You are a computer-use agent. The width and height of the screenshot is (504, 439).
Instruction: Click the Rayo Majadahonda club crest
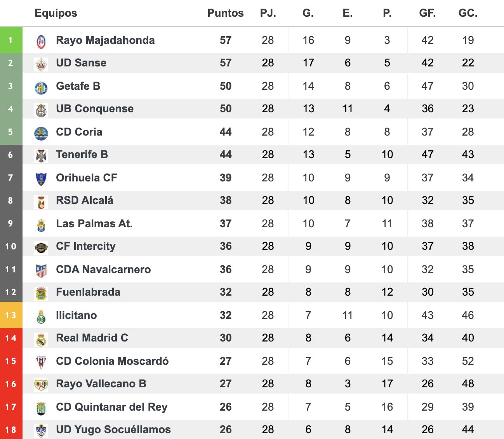click(41, 41)
